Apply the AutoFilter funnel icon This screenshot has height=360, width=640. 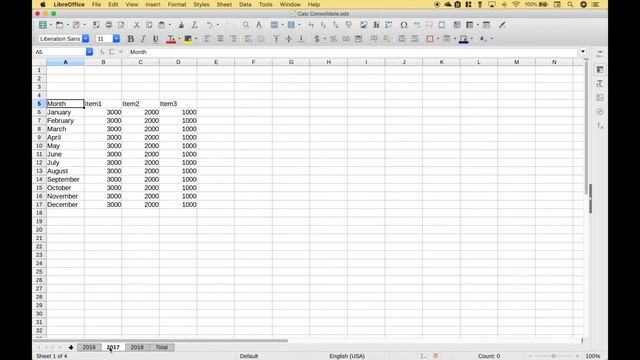click(349, 25)
